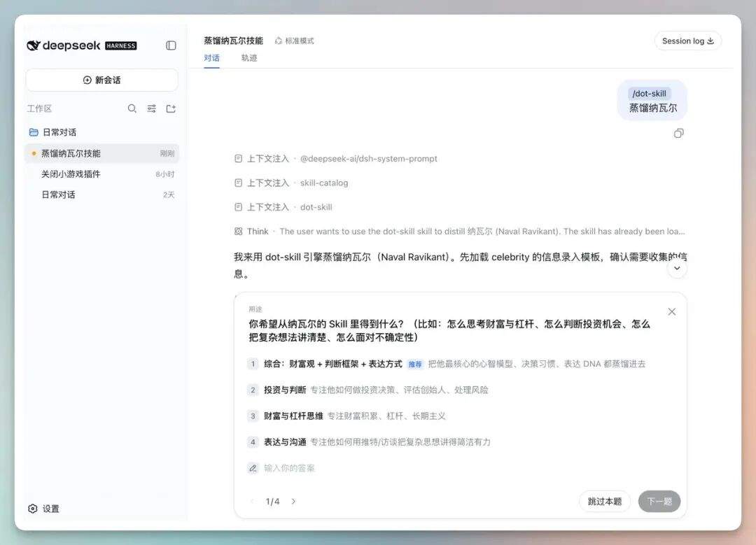The width and height of the screenshot is (756, 545).
Task: Click the 8小时 timestamp
Action: tap(165, 174)
